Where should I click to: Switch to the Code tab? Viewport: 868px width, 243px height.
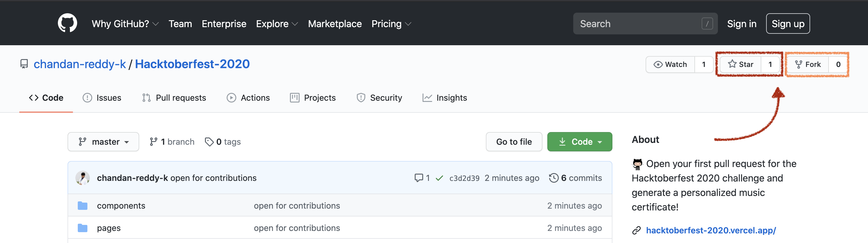[46, 98]
